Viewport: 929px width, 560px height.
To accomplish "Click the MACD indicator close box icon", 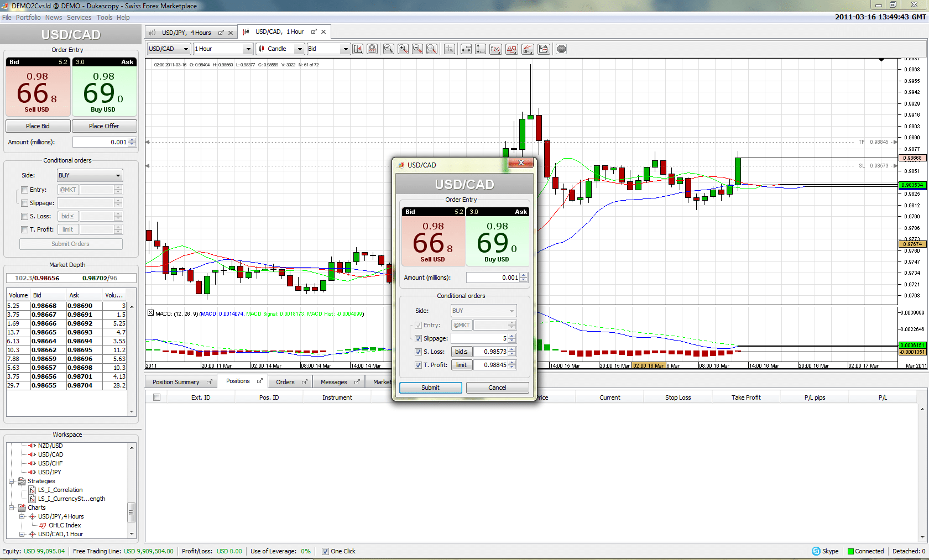I will click(150, 313).
